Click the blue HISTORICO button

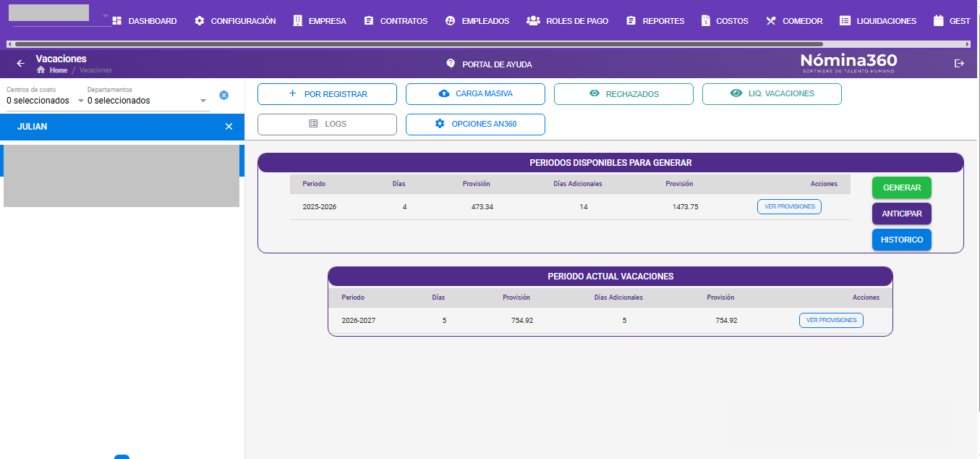[902, 240]
